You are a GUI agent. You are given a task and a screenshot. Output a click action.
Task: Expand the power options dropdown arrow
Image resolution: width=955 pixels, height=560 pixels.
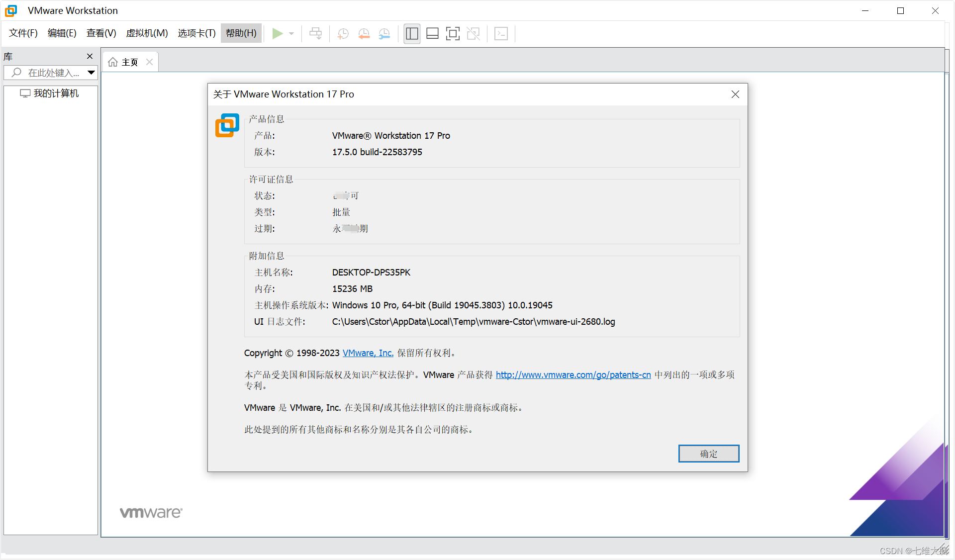pyautogui.click(x=291, y=34)
